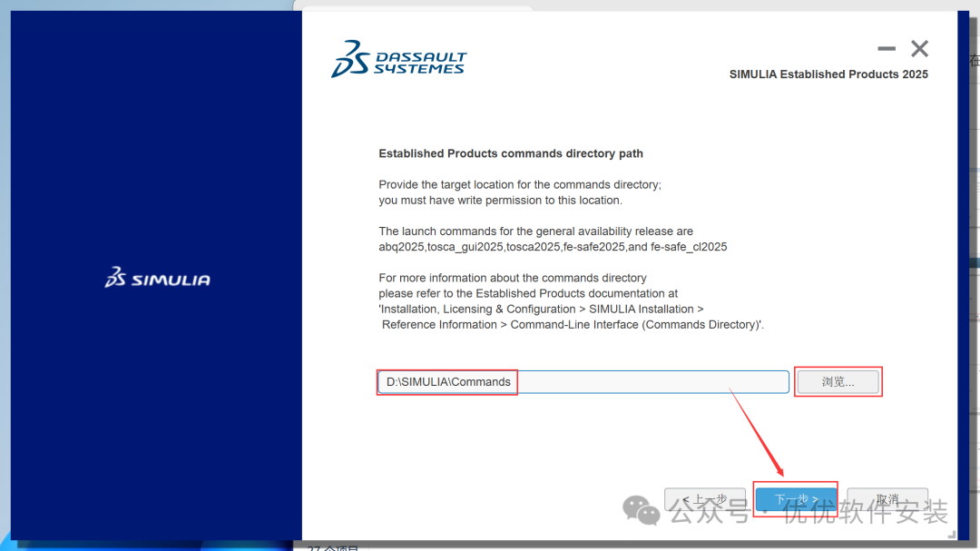
Task: Close the installer with the X icon
Action: pyautogui.click(x=919, y=49)
